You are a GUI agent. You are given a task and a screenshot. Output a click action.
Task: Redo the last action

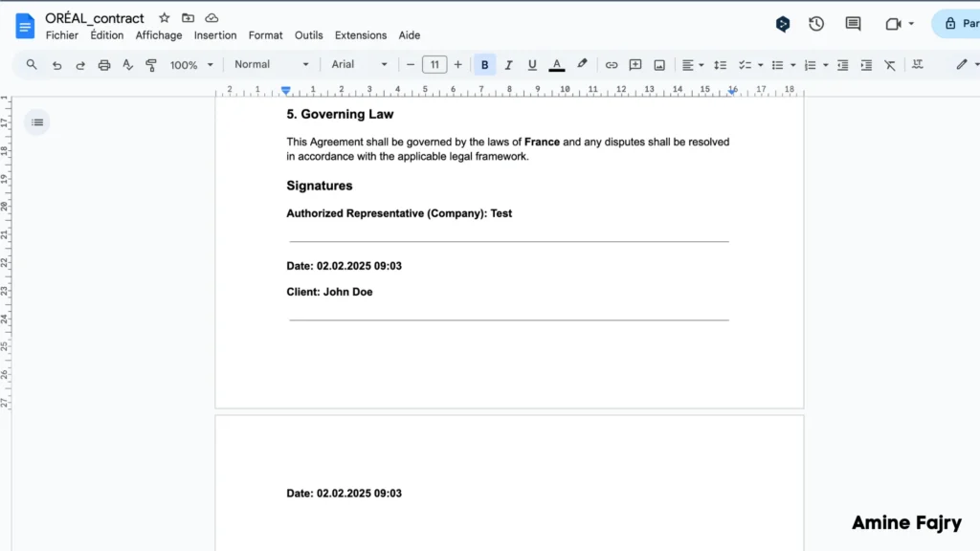click(80, 65)
